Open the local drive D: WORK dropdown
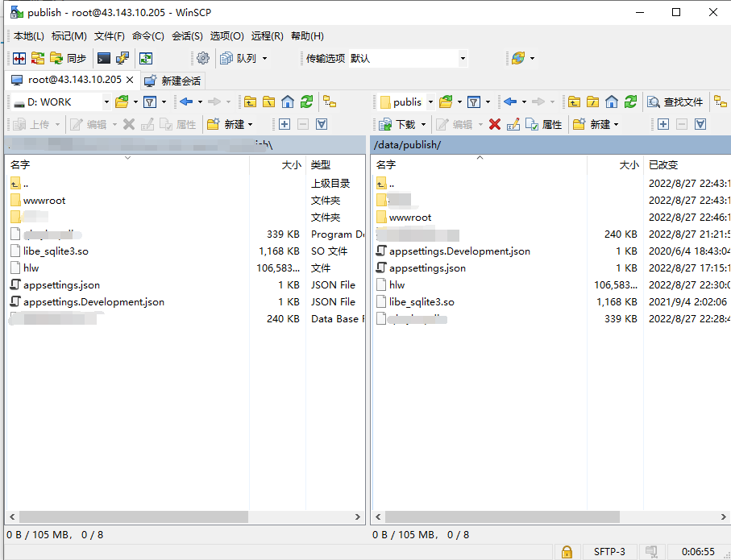731x560 pixels. 106,102
